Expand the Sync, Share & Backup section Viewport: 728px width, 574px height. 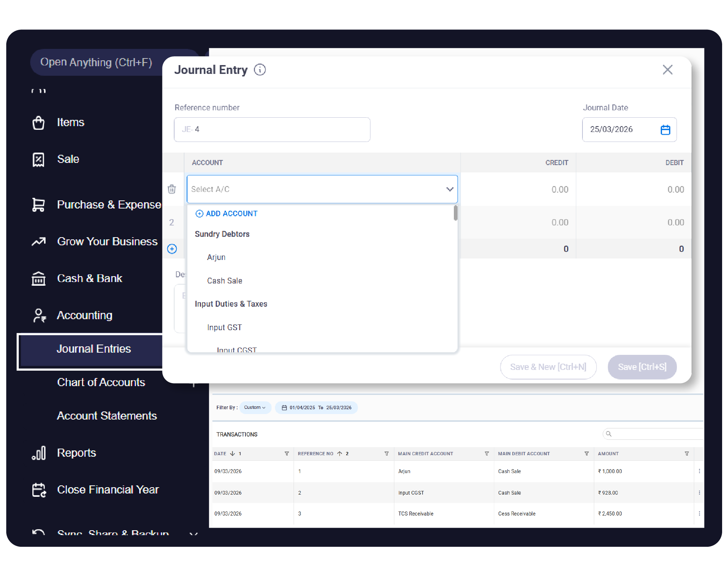click(193, 533)
